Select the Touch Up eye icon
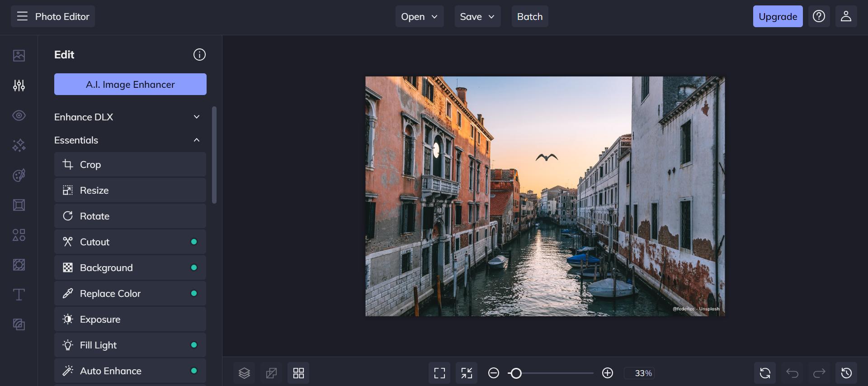Viewport: 868px width, 386px height. 19,115
